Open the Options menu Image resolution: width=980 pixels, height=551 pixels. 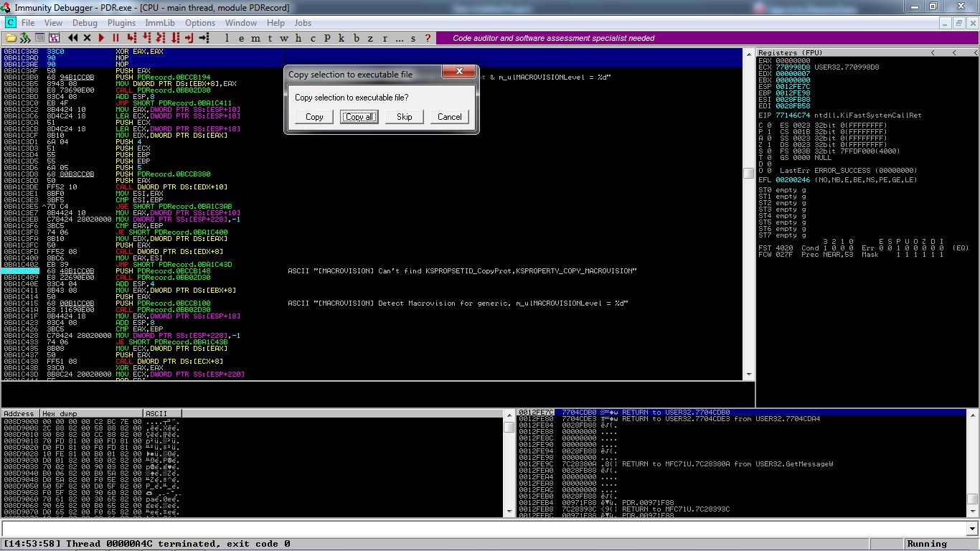200,23
